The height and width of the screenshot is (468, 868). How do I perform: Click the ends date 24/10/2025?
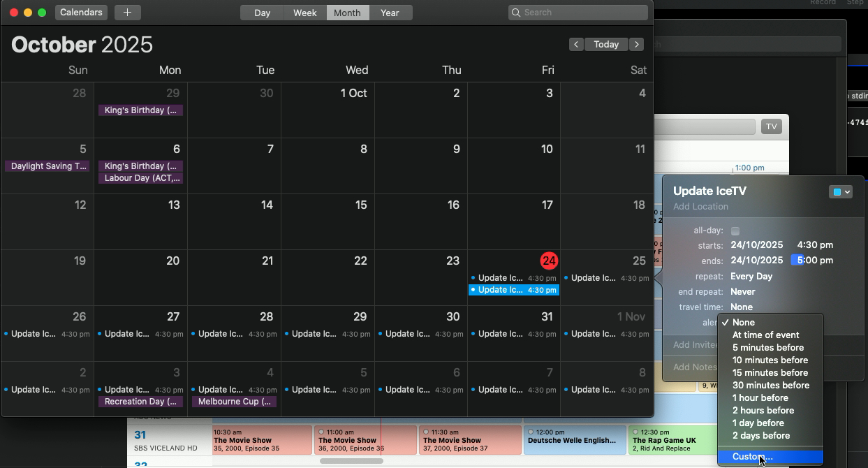757,261
